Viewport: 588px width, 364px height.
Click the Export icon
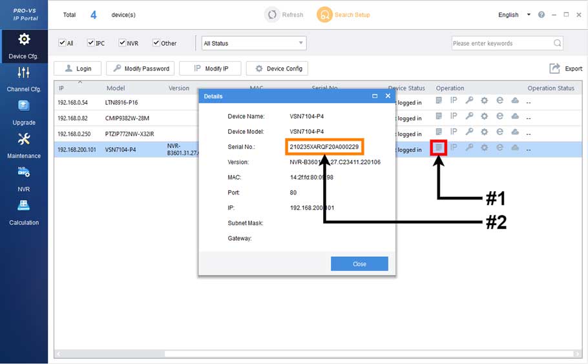pyautogui.click(x=554, y=68)
